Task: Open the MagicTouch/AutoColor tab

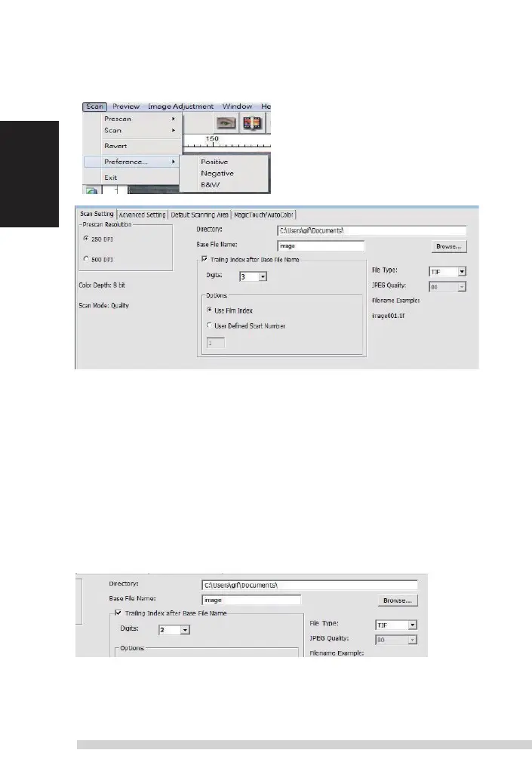Action: [x=264, y=215]
